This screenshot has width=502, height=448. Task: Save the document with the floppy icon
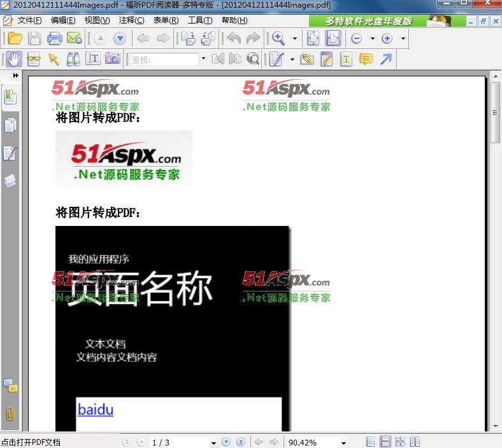pos(34,38)
